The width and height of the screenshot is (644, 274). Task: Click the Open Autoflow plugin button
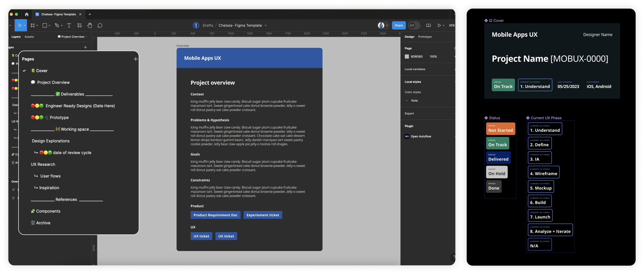[x=421, y=136]
